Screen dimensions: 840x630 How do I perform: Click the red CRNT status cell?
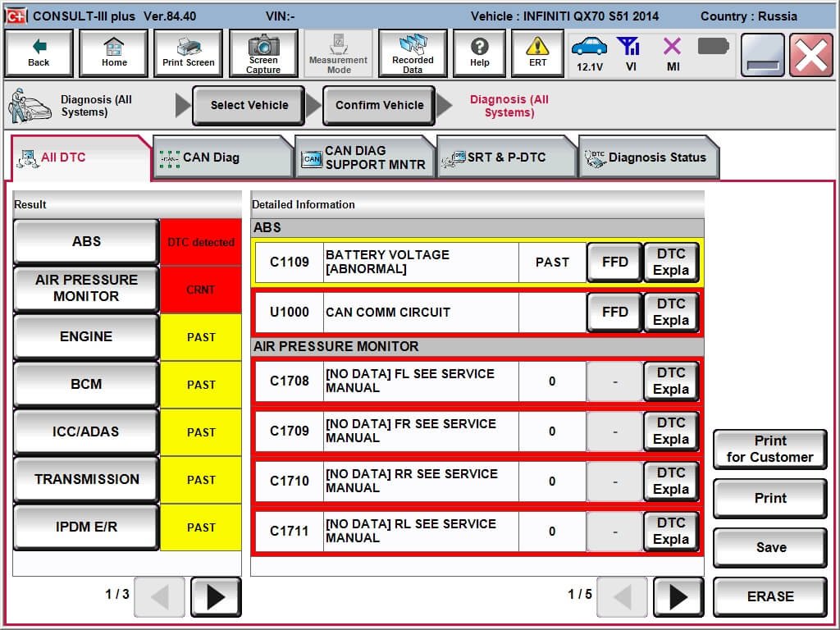click(x=201, y=290)
